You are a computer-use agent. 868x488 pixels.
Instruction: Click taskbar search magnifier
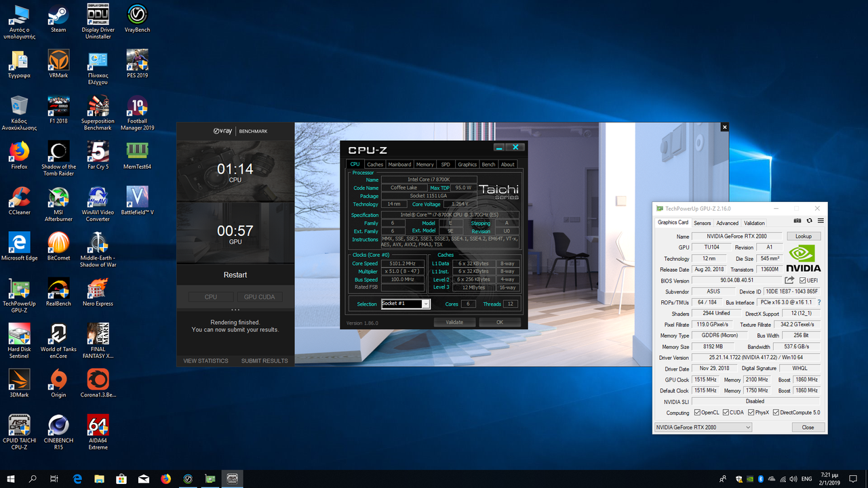33,479
